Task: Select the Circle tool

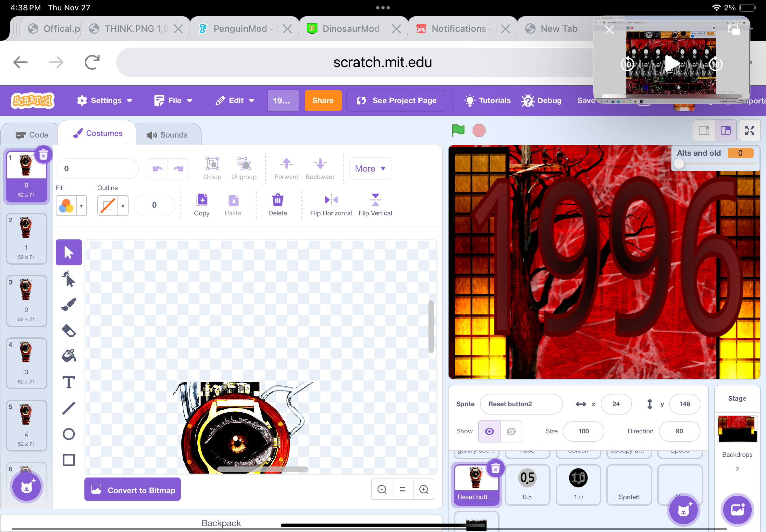Action: pyautogui.click(x=69, y=434)
